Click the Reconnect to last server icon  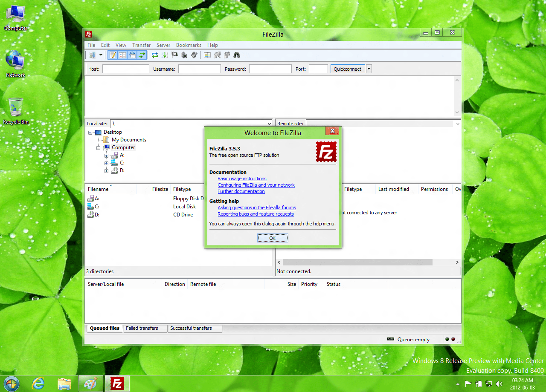point(194,55)
